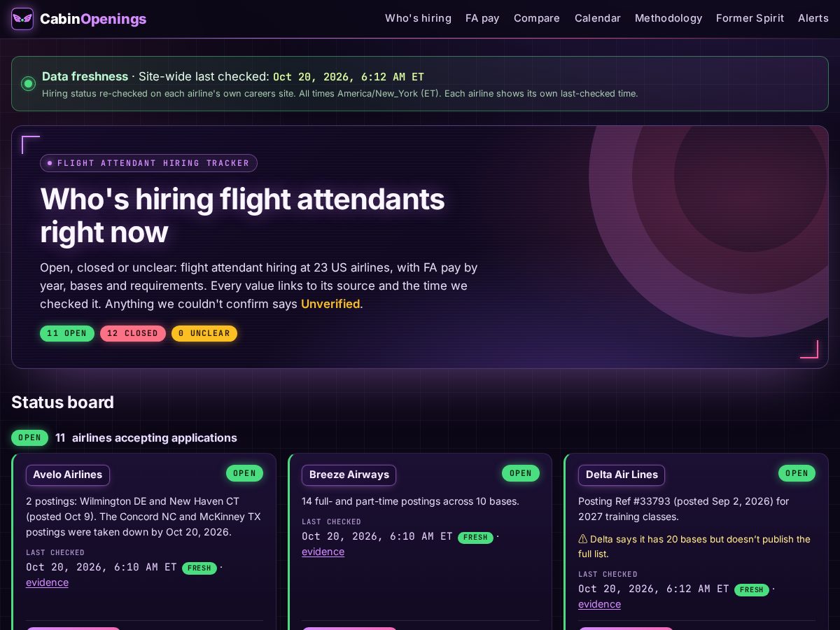Open the Former Spirit nav item
Screen dimensions: 840x630
click(750, 18)
